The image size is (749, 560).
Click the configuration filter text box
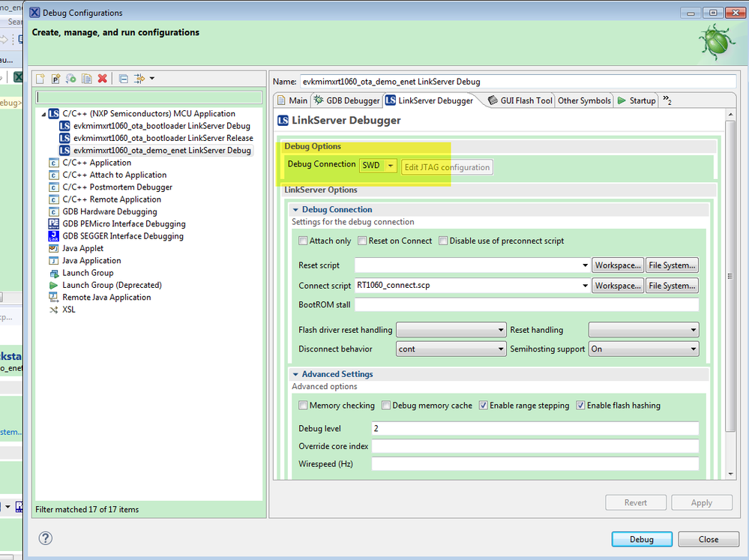point(149,97)
